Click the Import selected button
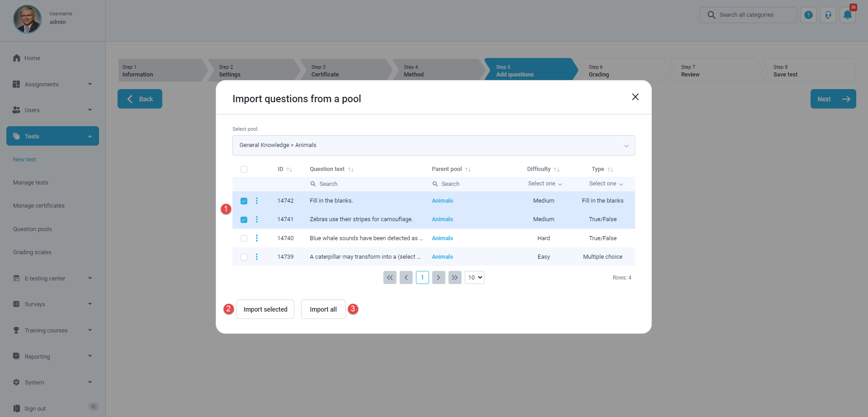This screenshot has width=868, height=417. coord(265,309)
